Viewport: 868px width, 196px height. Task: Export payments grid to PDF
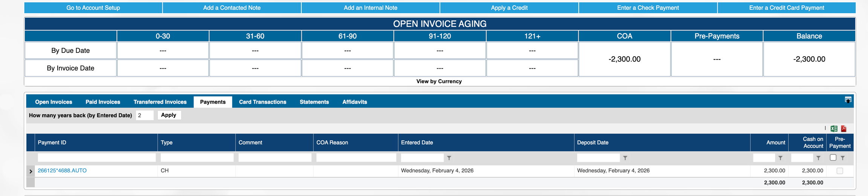844,129
